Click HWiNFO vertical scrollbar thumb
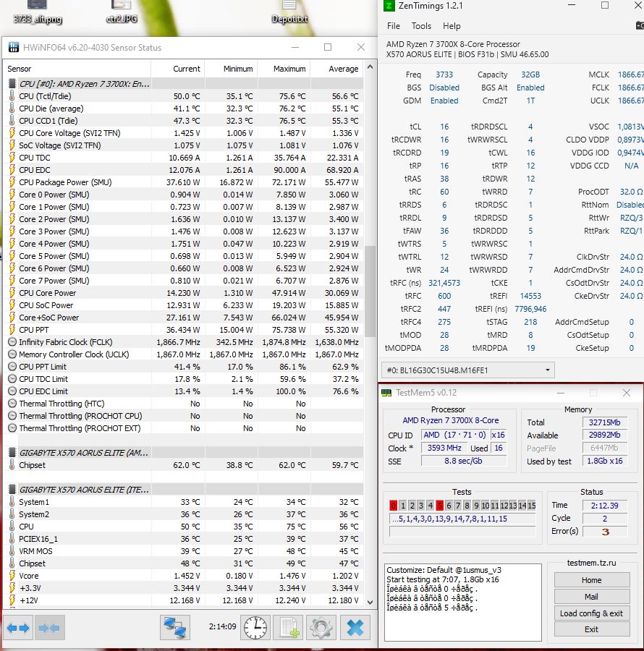 click(x=370, y=291)
